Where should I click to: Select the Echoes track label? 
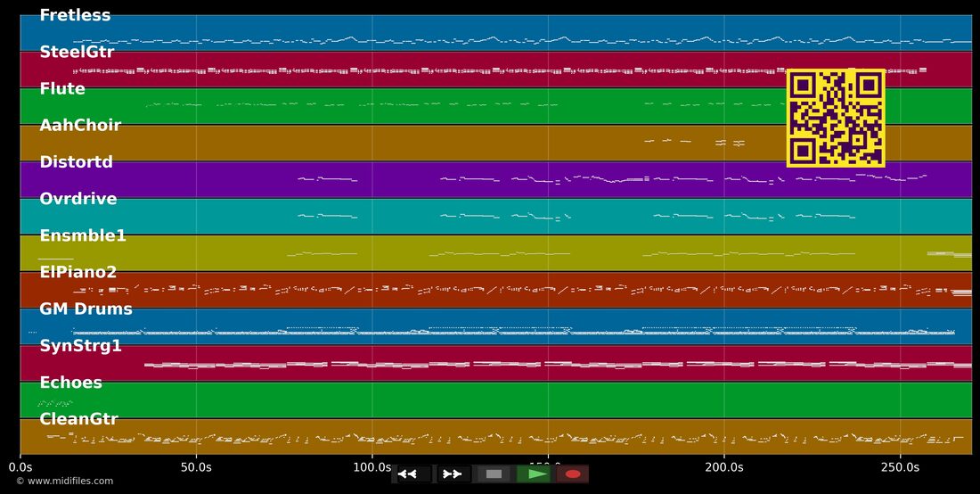pos(70,383)
